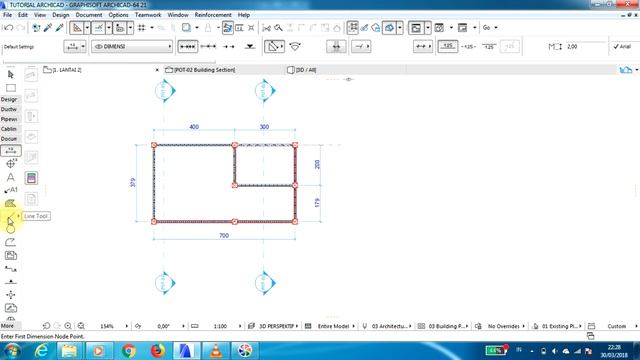Image resolution: width=640 pixels, height=360 pixels.
Task: Choose cumulative dimension construction method
Action: pos(209,47)
